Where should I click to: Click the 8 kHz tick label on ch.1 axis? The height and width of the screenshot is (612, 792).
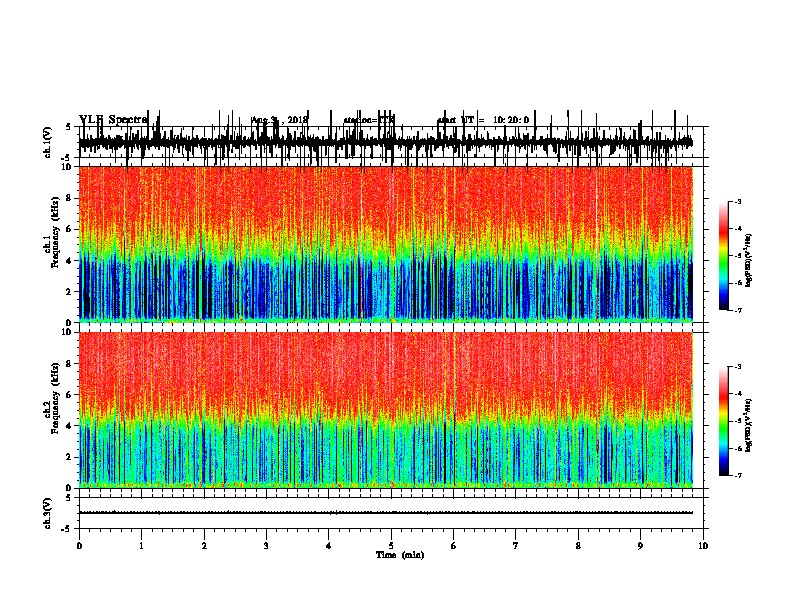(69, 198)
